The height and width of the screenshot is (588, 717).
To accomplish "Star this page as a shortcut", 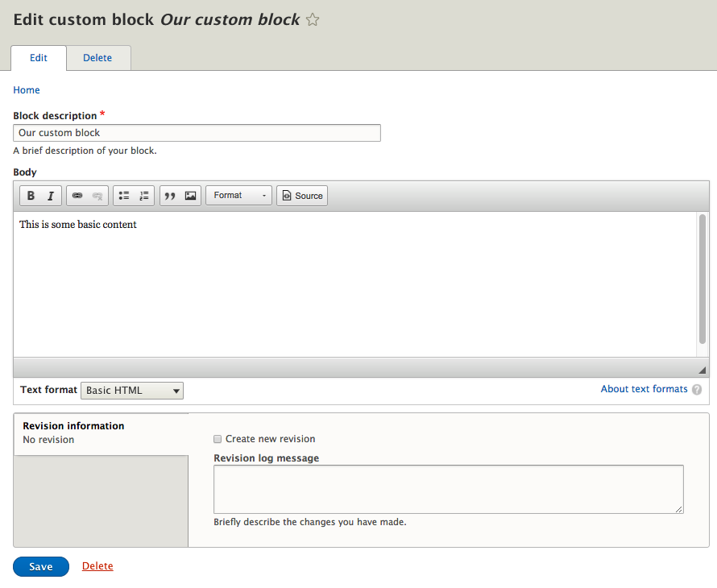I will click(313, 20).
